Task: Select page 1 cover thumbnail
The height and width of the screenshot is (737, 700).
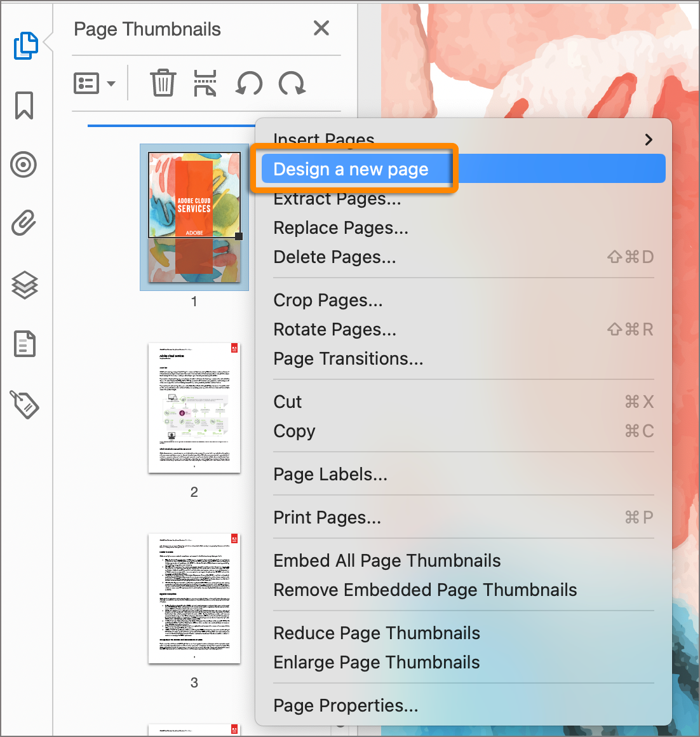Action: tap(194, 217)
